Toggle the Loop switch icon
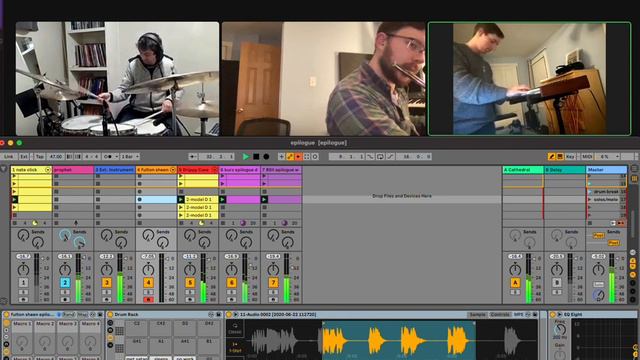 380,156
